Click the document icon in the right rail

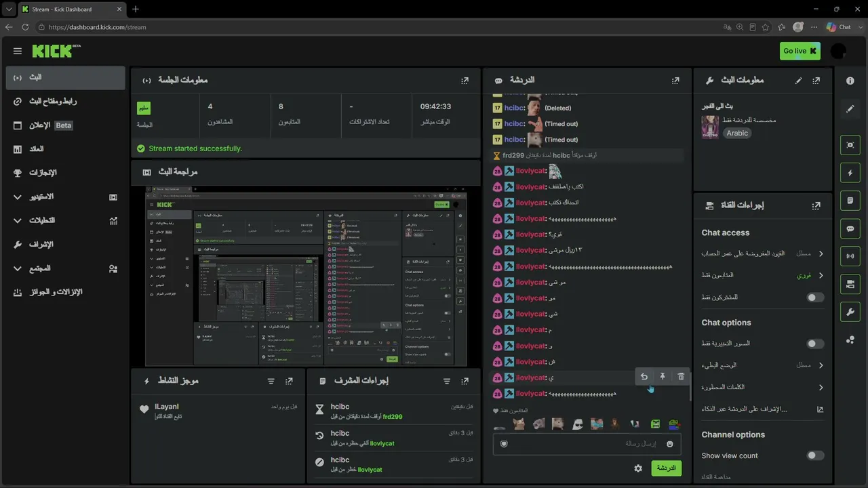point(850,201)
